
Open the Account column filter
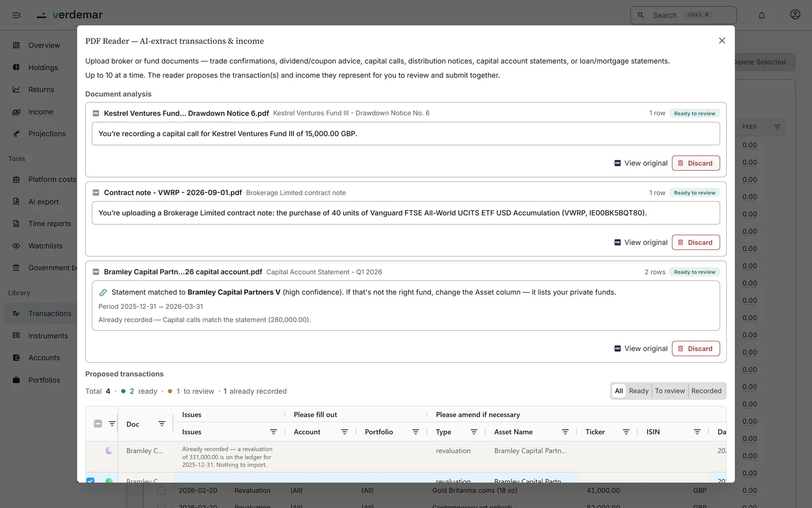coord(345,432)
